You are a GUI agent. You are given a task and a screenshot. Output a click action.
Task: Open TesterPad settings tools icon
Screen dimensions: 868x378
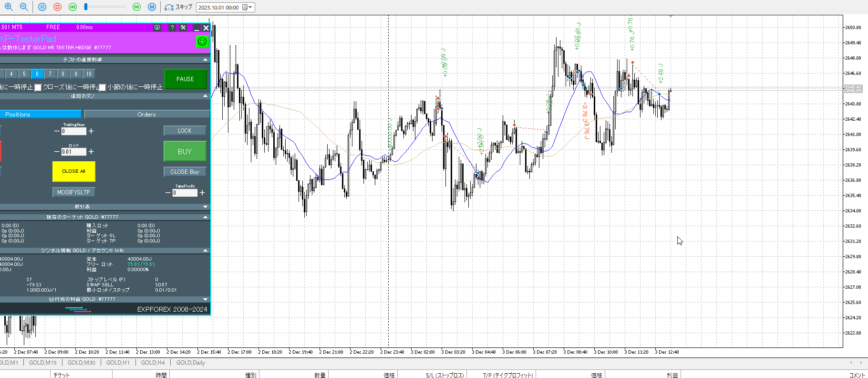click(183, 28)
